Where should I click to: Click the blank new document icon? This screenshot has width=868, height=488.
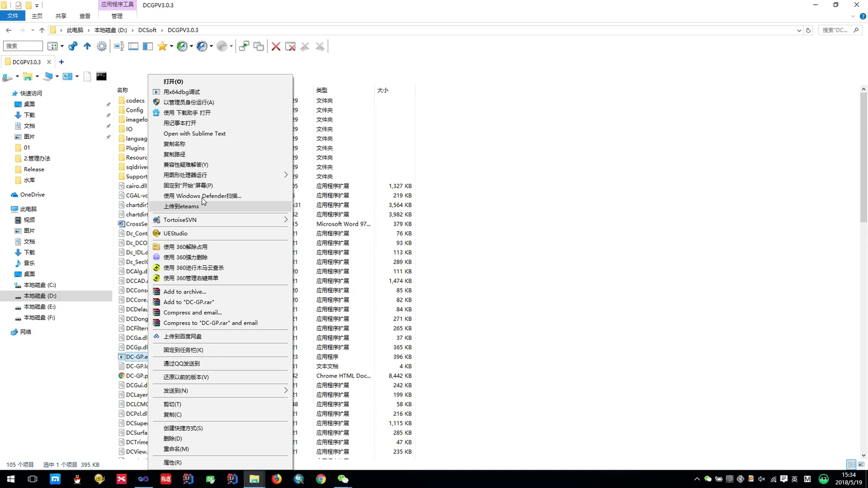pos(87,76)
